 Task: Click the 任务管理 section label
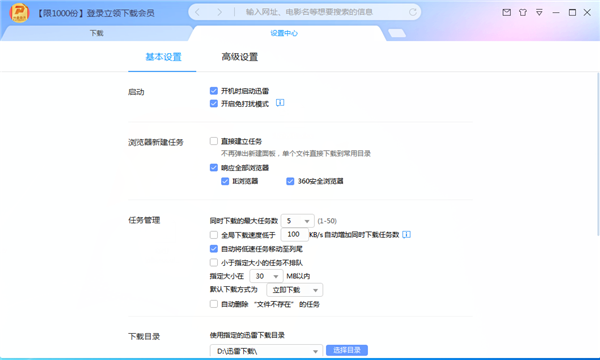click(x=144, y=220)
